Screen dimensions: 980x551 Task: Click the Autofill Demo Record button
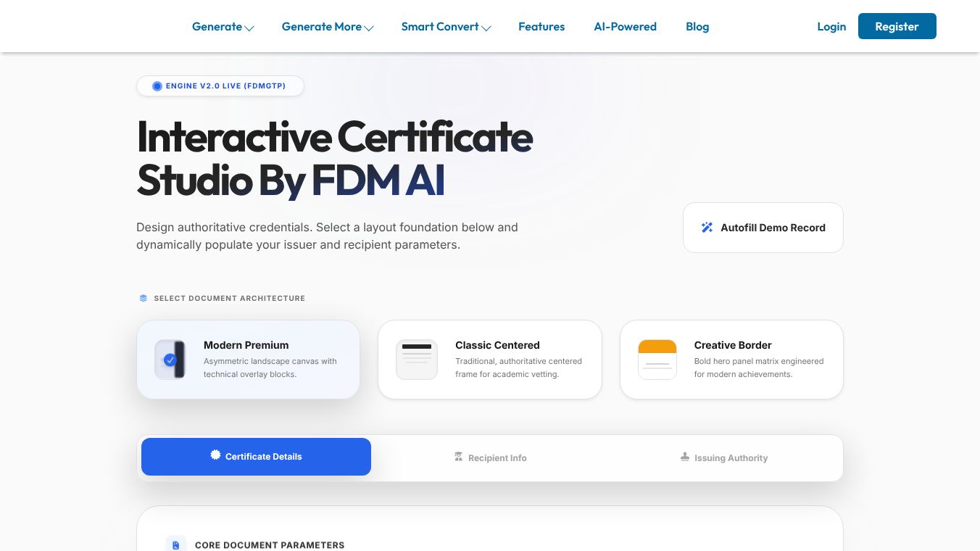tap(763, 228)
